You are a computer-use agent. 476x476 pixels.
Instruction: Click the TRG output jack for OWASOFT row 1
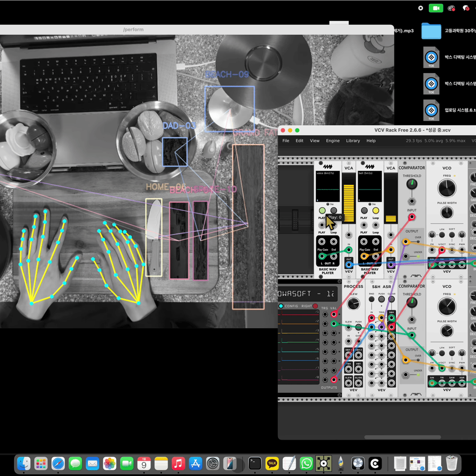tap(325, 314)
